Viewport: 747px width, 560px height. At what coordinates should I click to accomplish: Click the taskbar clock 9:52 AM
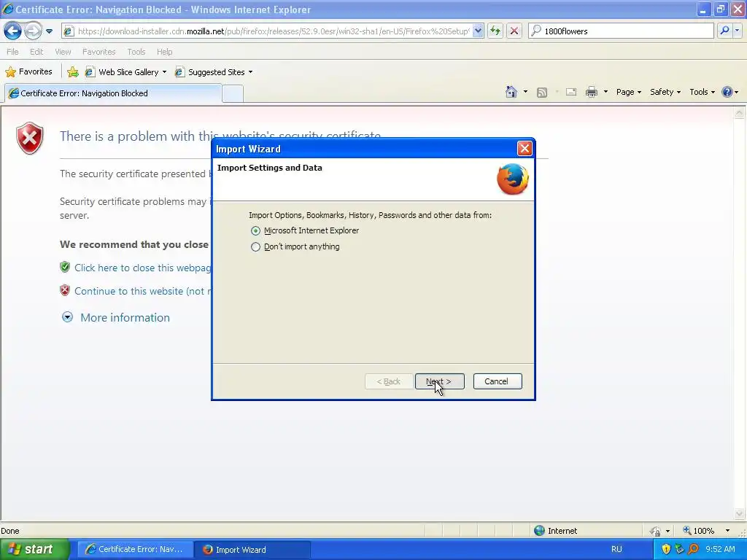[x=720, y=550]
